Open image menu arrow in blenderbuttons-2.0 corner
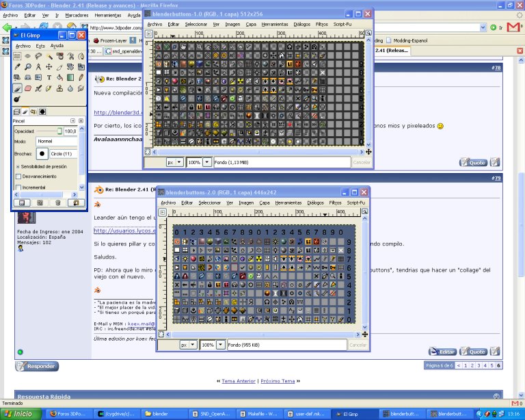 (163, 212)
